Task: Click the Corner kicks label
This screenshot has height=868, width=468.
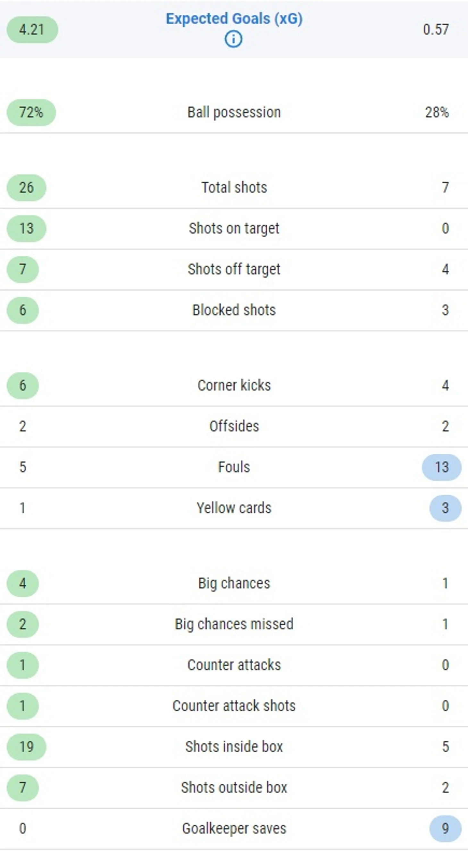Action: point(234,385)
